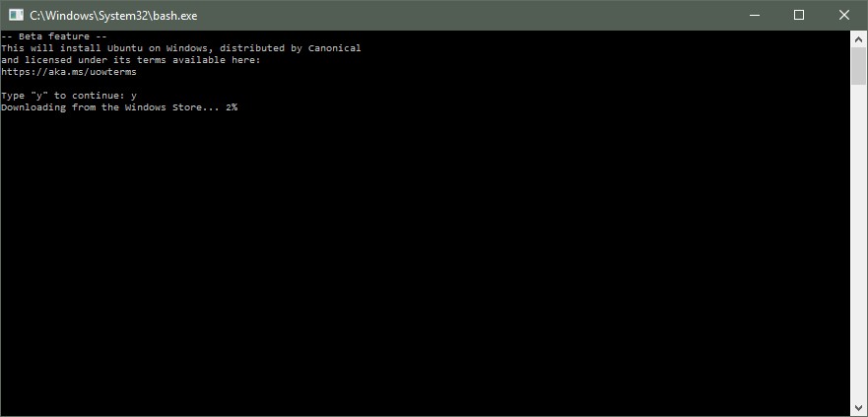868x417 pixels.
Task: Click the title bar text C:\Windows\System32\bash.exe
Action: [x=113, y=16]
